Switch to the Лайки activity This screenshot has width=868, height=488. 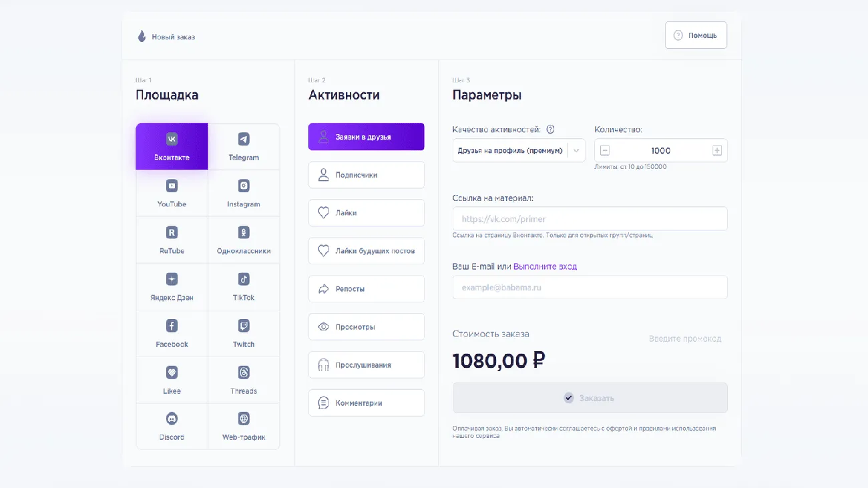pos(366,213)
